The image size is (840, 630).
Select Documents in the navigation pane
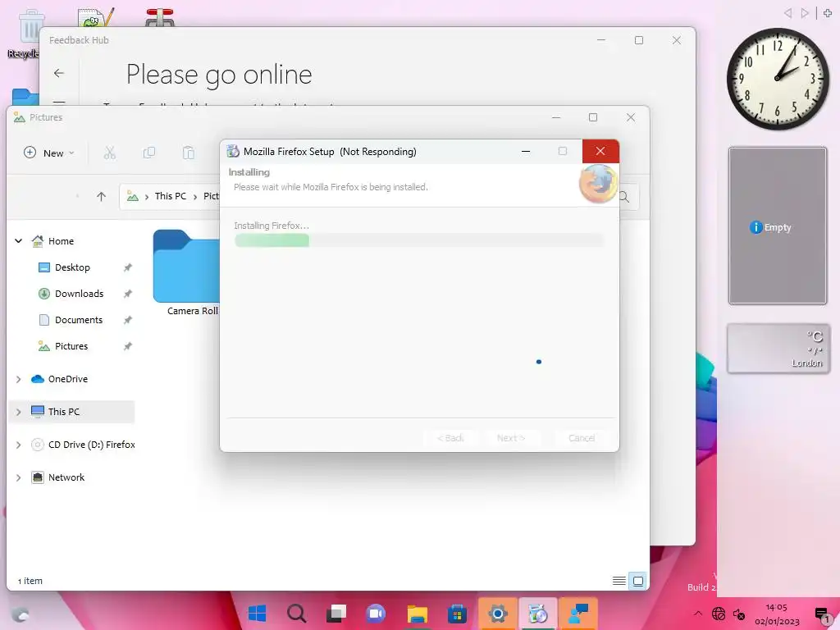[78, 320]
